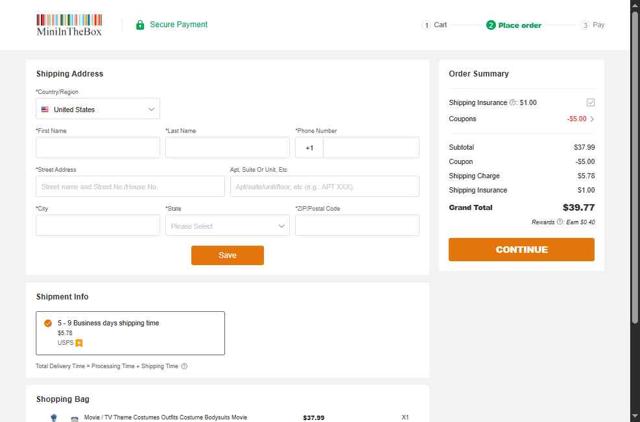Image resolution: width=640 pixels, height=422 pixels.
Task: Open the Movie / TV Theme Costumes product link
Action: (165, 418)
